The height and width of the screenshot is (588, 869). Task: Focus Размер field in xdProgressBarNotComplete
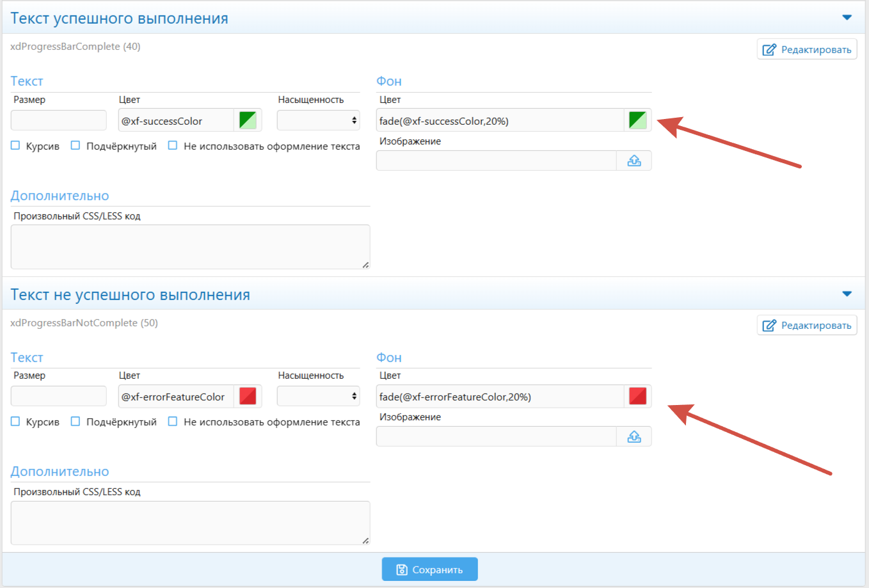pos(59,396)
